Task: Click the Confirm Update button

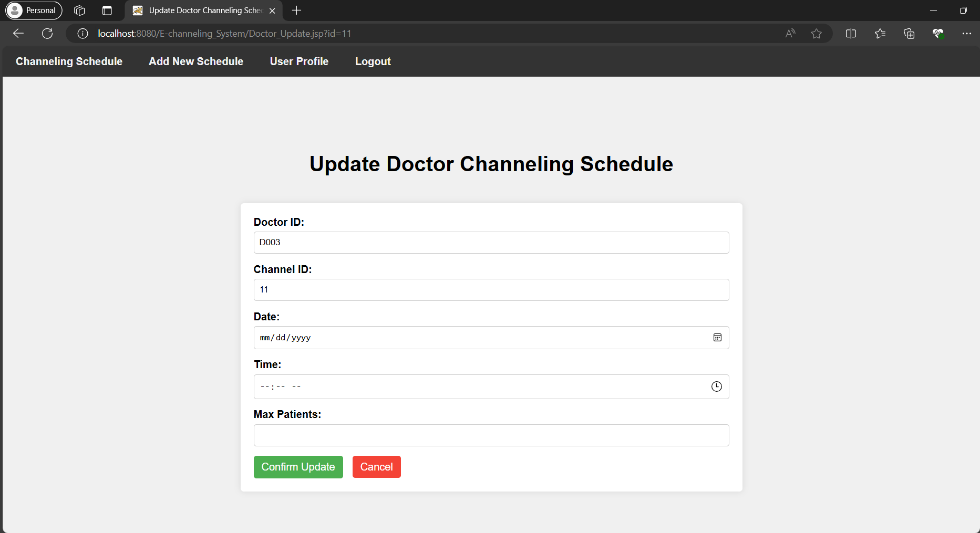Action: (298, 467)
